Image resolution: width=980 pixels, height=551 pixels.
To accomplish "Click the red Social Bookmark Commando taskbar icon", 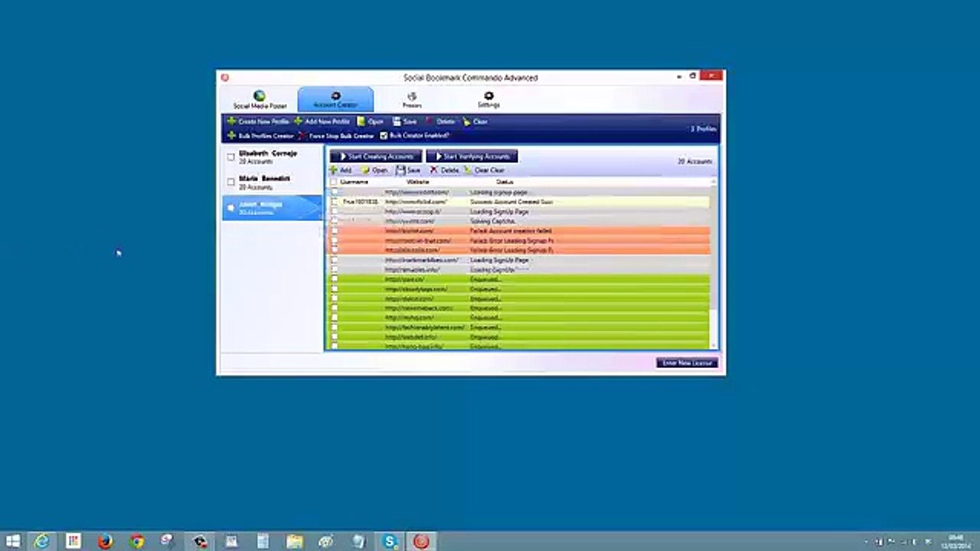I will click(x=421, y=541).
